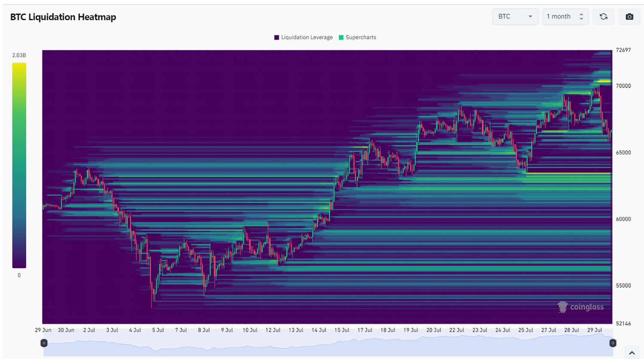Click the 29 Jul date label
The image size is (644, 362).
[595, 330]
